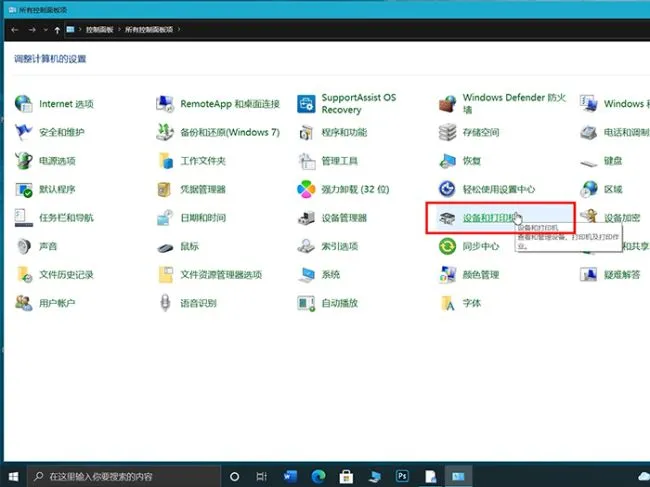Click the 颜色管理 icon
This screenshot has height=487, width=650.
pyautogui.click(x=447, y=274)
